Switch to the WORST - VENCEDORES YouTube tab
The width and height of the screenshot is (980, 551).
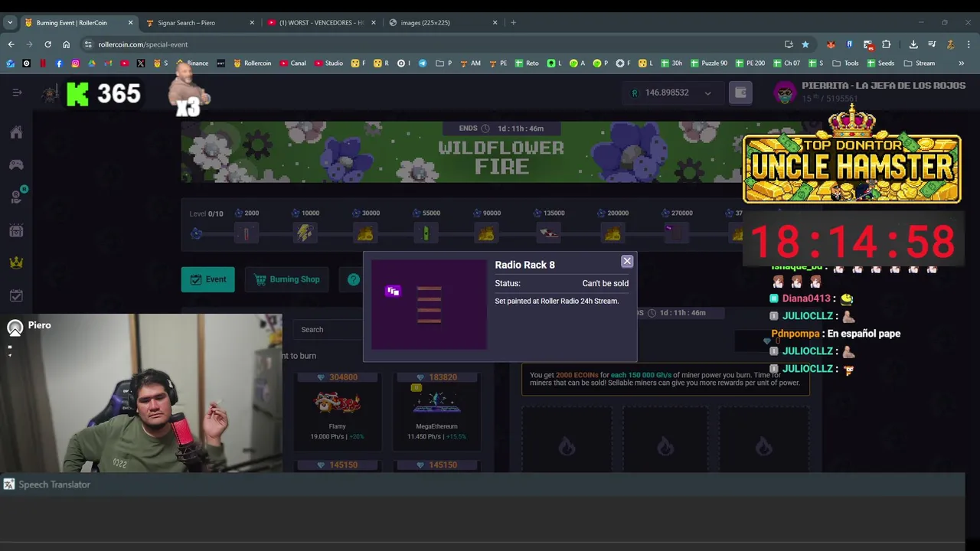point(322,22)
